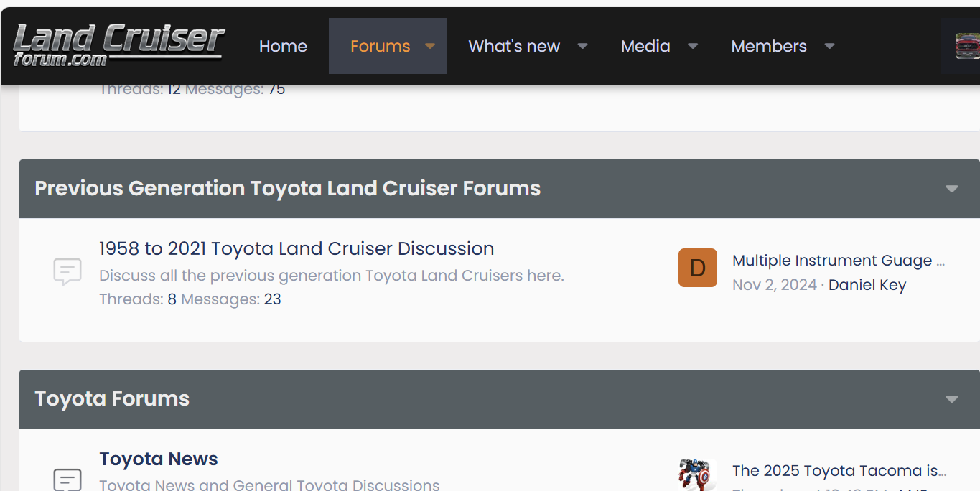Open the Multiple Instrument Guage thread link
Viewport: 980px width, 491px height.
(839, 261)
